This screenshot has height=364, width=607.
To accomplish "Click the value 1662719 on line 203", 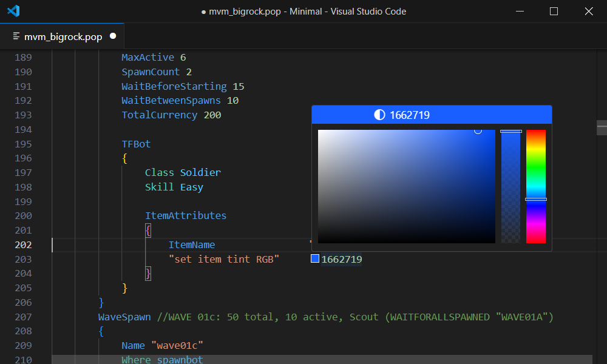I will [341, 259].
